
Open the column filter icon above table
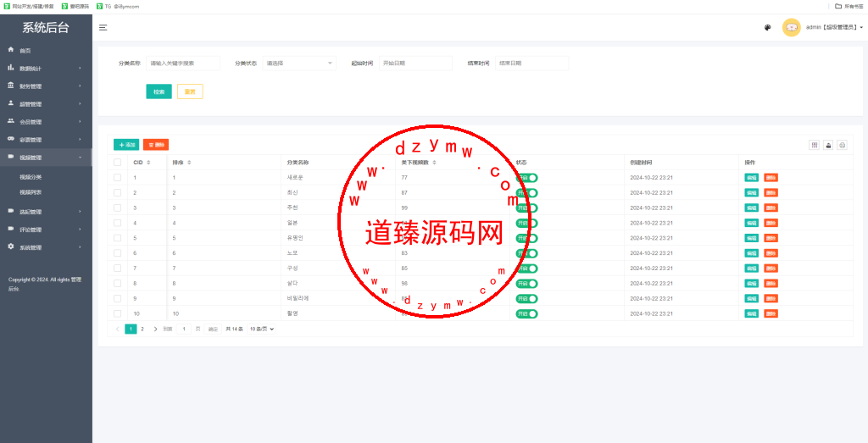815,145
